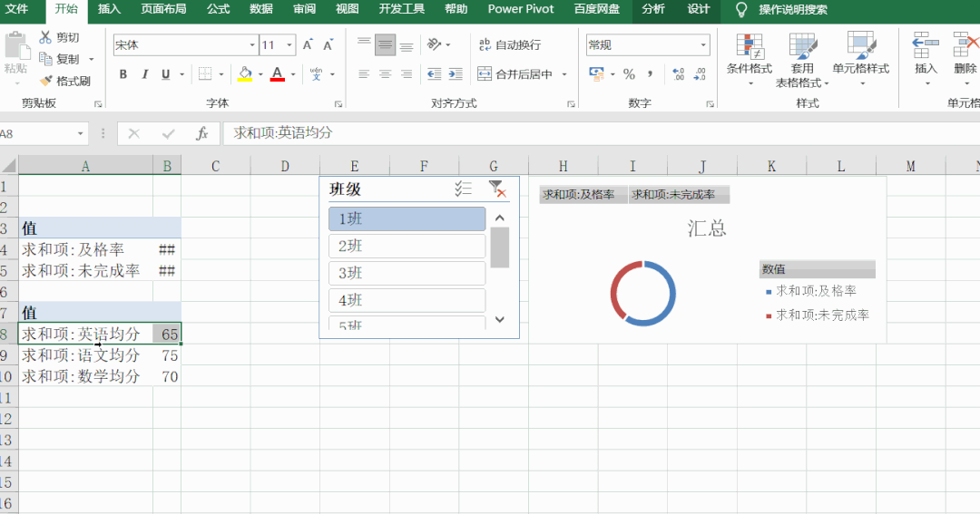Click 操作说明搜索 search box
This screenshot has height=514, width=980.
click(x=792, y=9)
